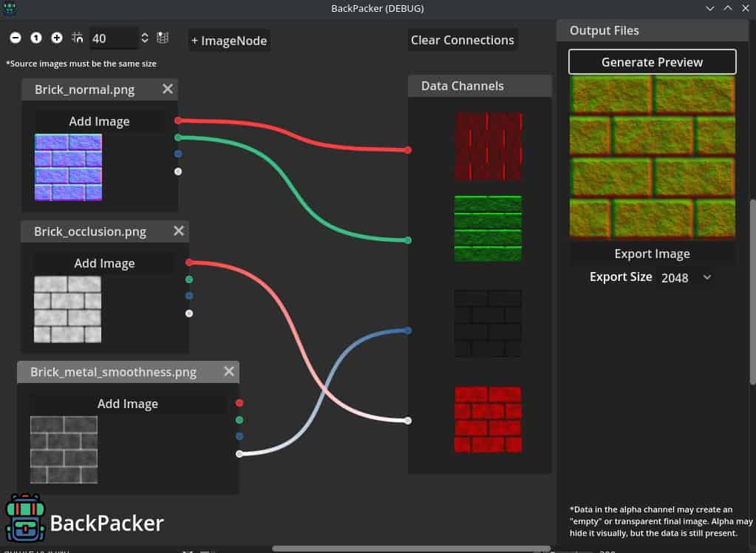Screen dimensions: 756x553
Task: Click the red output port of Brick_occlusion.png
Action: click(189, 262)
